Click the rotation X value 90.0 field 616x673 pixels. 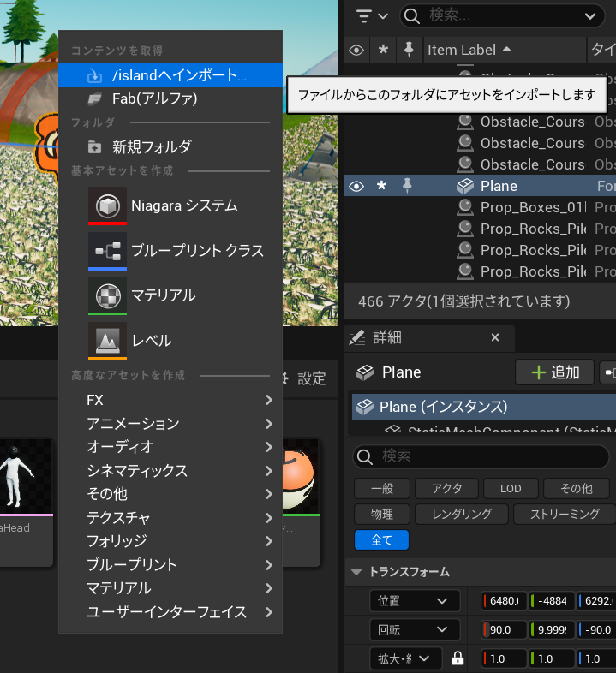(x=504, y=630)
